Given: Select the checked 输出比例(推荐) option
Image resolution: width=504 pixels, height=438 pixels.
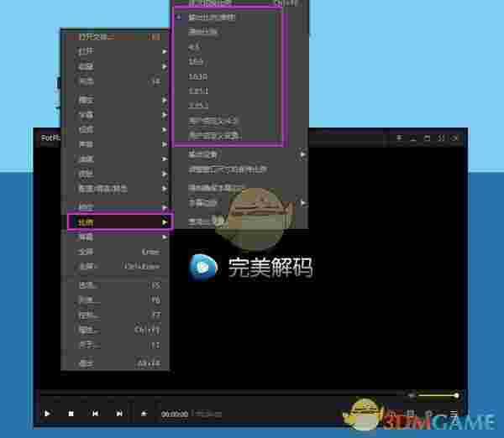Looking at the screenshot, I should click(x=213, y=18).
